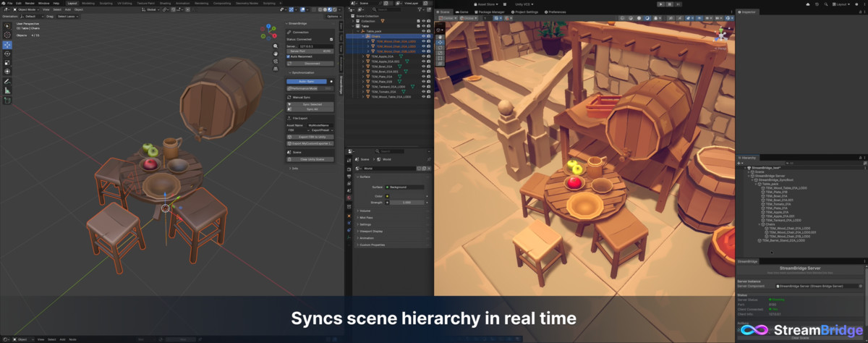Click Clear Unity Scene button
This screenshot has width=868, height=343.
(x=310, y=159)
